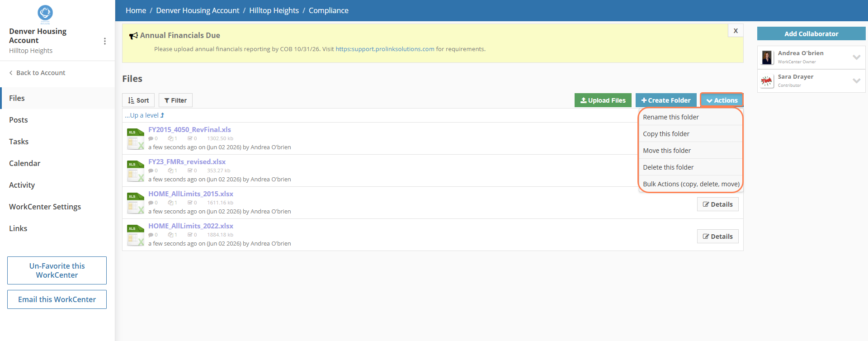Dismiss the Annual Financials Due notice
The width and height of the screenshot is (868, 341).
736,31
